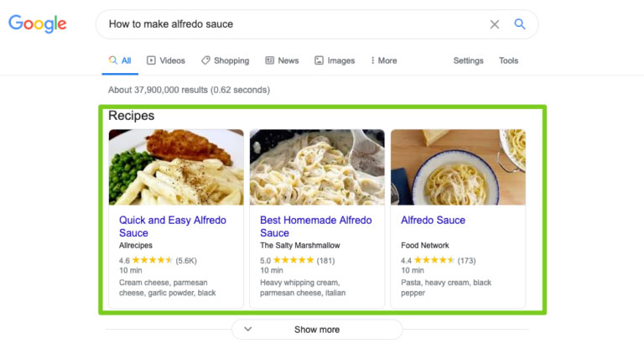Click the blue search magnifier icon
The height and width of the screenshot is (359, 644).
tap(520, 24)
